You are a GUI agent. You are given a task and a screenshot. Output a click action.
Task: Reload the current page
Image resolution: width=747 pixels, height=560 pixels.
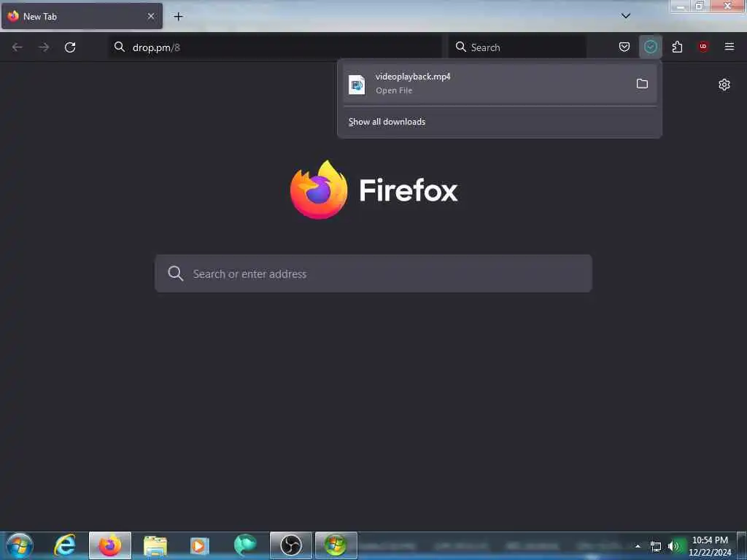tap(70, 47)
